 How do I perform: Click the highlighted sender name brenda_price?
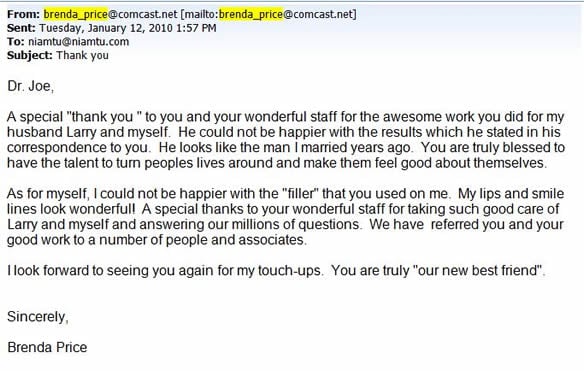point(76,14)
